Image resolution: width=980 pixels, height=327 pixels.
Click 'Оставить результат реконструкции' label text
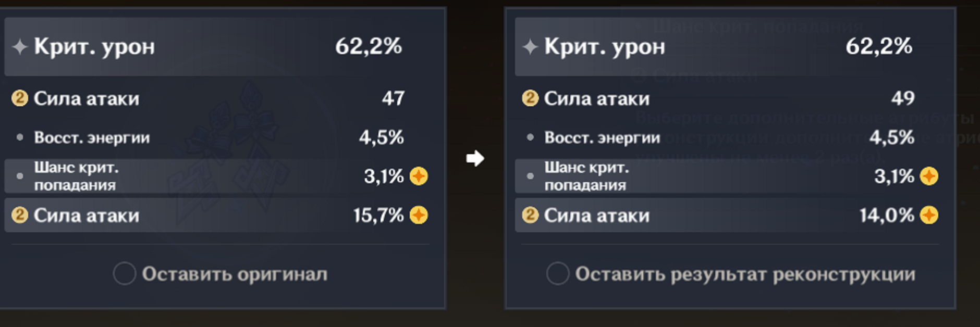click(745, 274)
